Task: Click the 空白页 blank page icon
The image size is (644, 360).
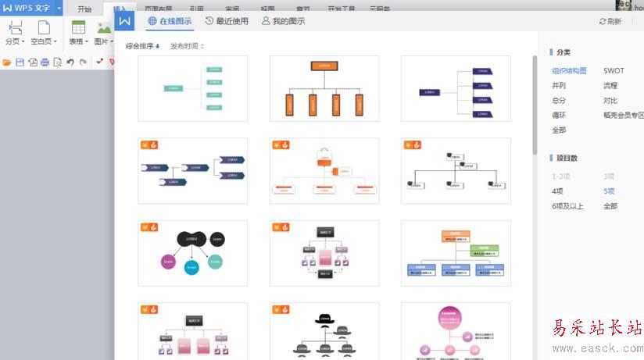Action: click(44, 28)
